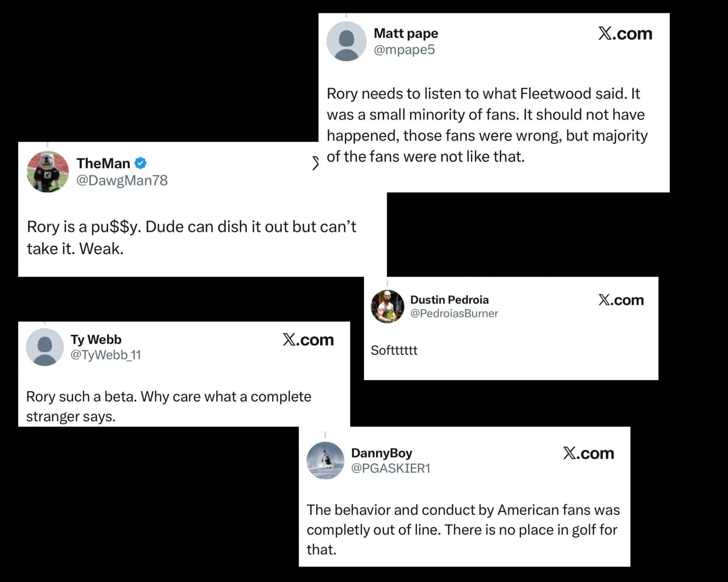Click the Matt pape display name
The height and width of the screenshot is (582, 728).
(x=406, y=33)
